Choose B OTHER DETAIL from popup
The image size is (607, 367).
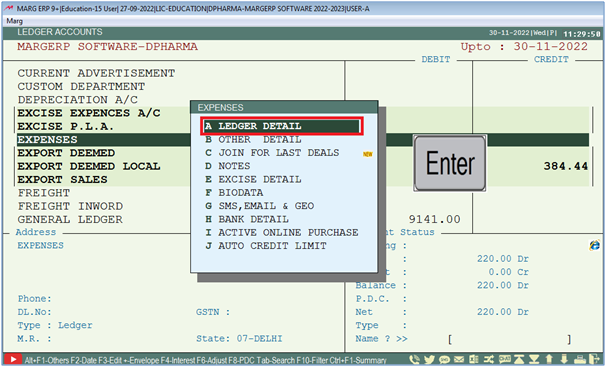tap(253, 139)
